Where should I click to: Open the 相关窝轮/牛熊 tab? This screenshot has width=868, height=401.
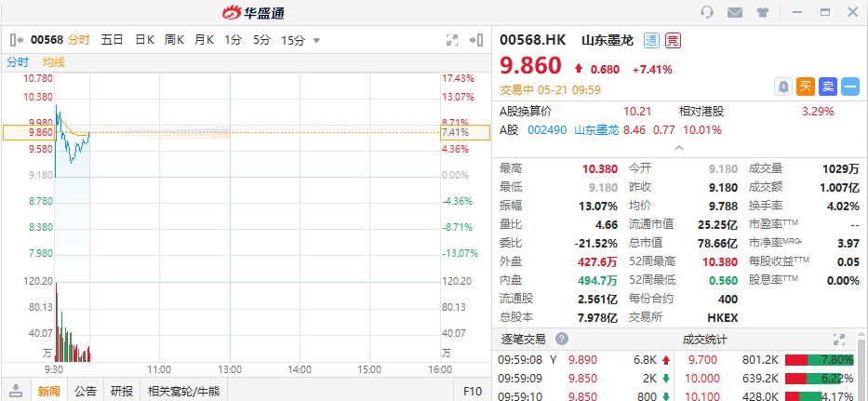pos(184,391)
